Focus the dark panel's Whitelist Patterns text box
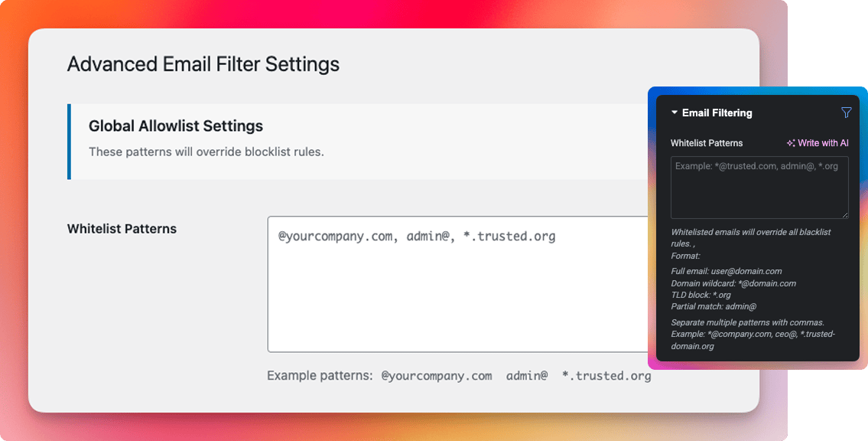The image size is (868, 441). [759, 188]
